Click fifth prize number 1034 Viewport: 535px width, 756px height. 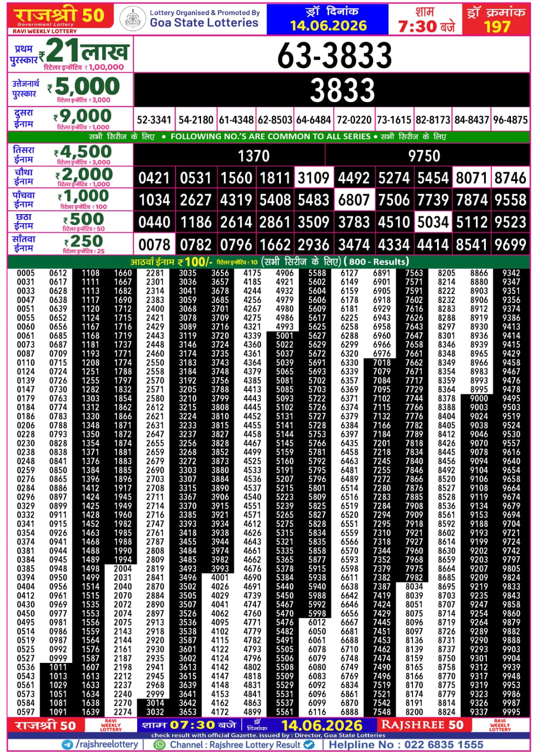(154, 200)
